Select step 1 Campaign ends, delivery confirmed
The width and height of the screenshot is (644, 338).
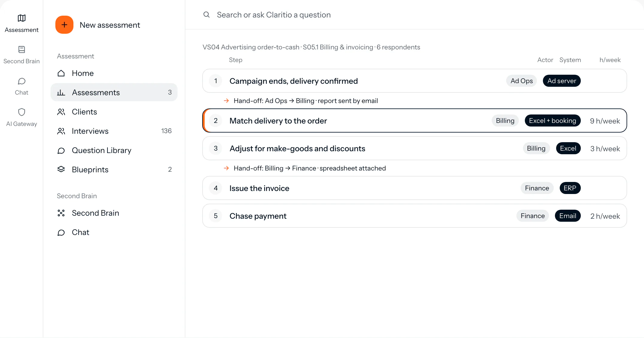[415, 81]
